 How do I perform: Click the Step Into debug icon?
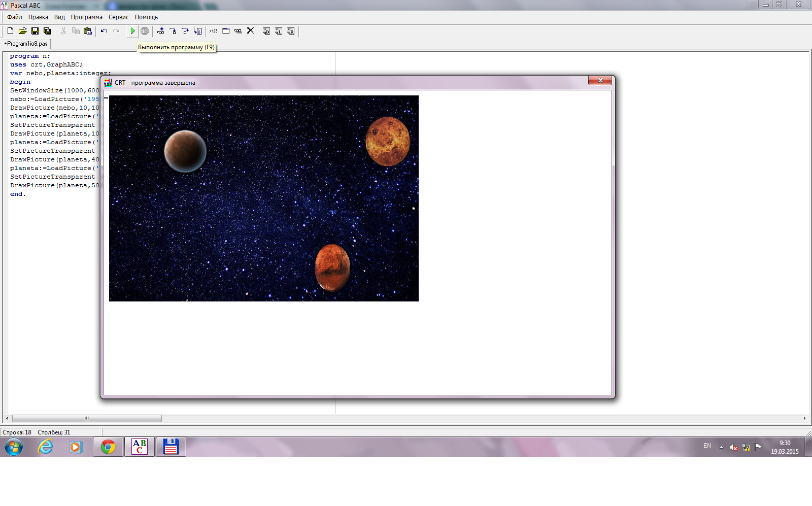click(x=173, y=31)
